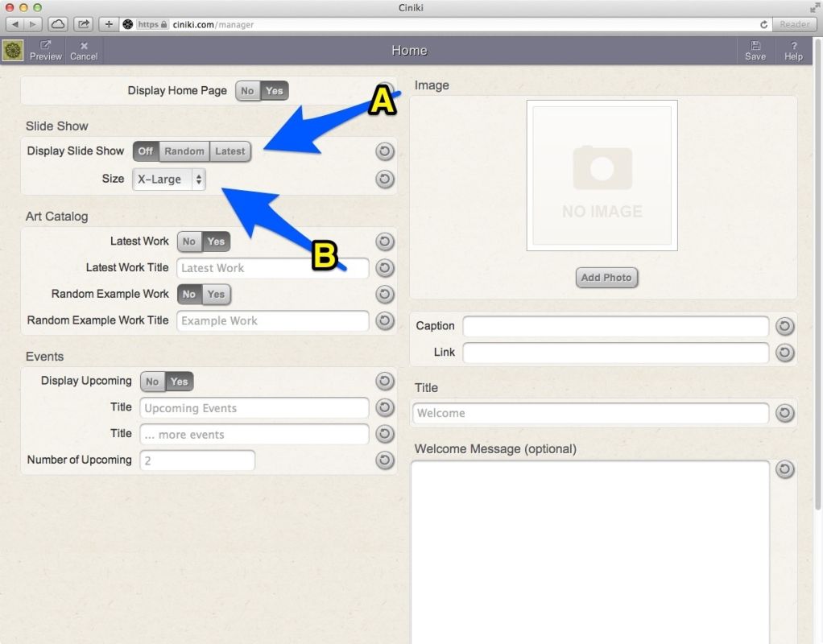This screenshot has height=644, width=823.
Task: Set Display Home Page to No
Action: click(247, 91)
